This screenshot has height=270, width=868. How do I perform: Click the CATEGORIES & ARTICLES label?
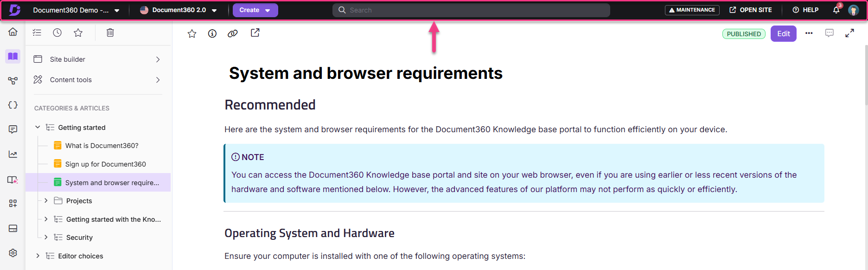pyautogui.click(x=72, y=108)
